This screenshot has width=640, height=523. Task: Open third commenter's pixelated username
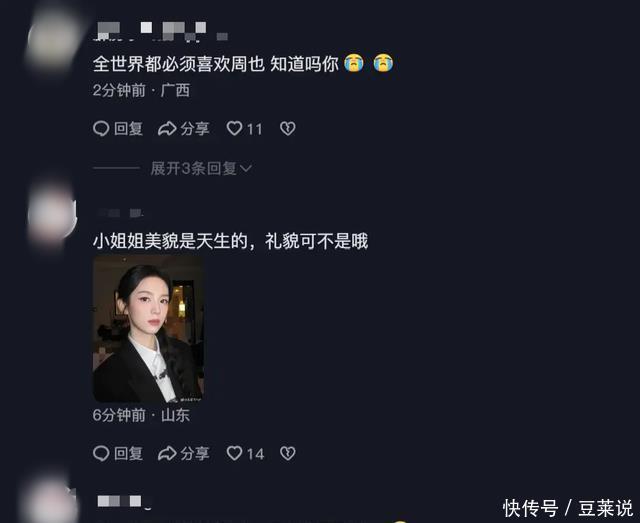(x=124, y=502)
